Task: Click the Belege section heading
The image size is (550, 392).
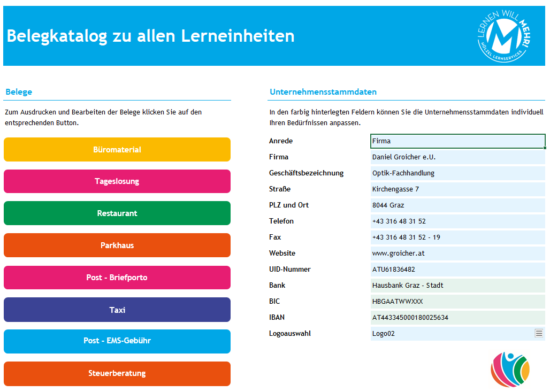Action: 19,92
